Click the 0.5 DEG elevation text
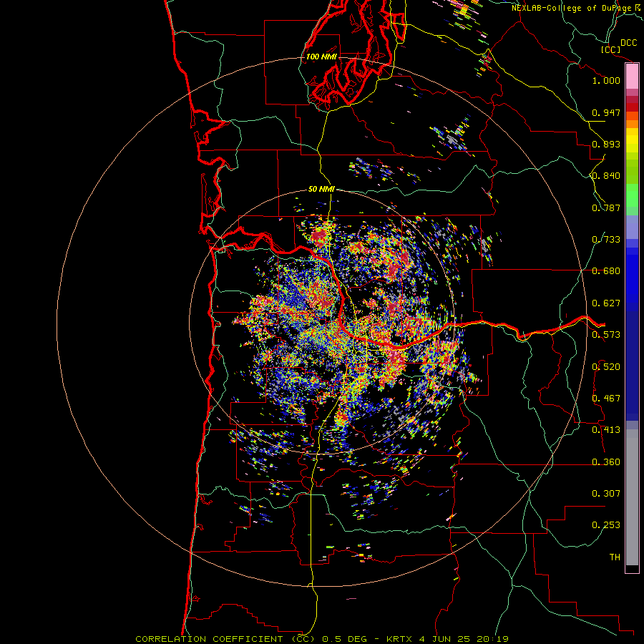The image size is (644, 644). tap(345, 639)
